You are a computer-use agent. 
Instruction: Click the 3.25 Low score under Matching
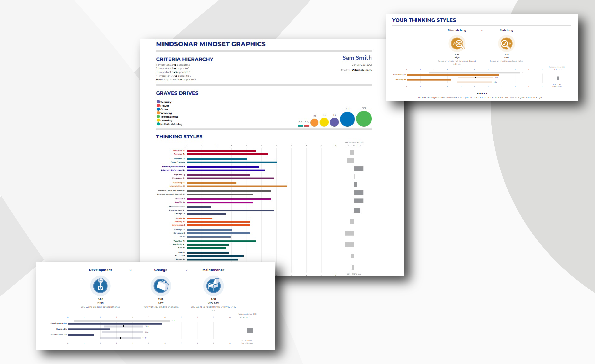[506, 56]
